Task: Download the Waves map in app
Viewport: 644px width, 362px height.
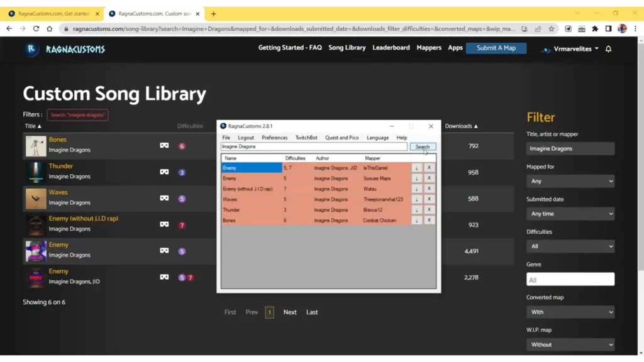Action: point(416,199)
